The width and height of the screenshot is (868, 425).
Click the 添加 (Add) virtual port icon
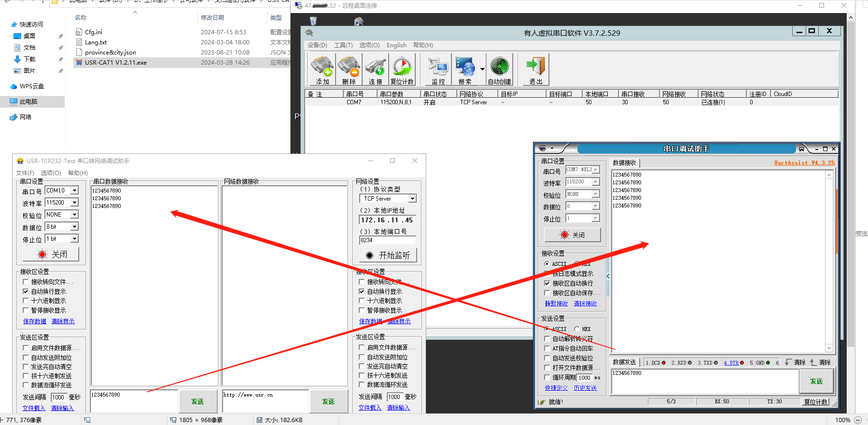pos(322,69)
